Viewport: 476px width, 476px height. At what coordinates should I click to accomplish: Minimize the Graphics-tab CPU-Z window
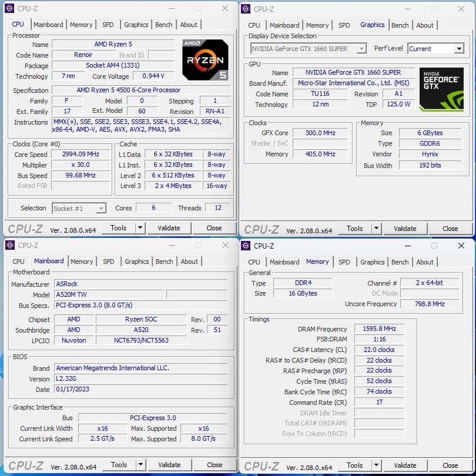coord(408,9)
